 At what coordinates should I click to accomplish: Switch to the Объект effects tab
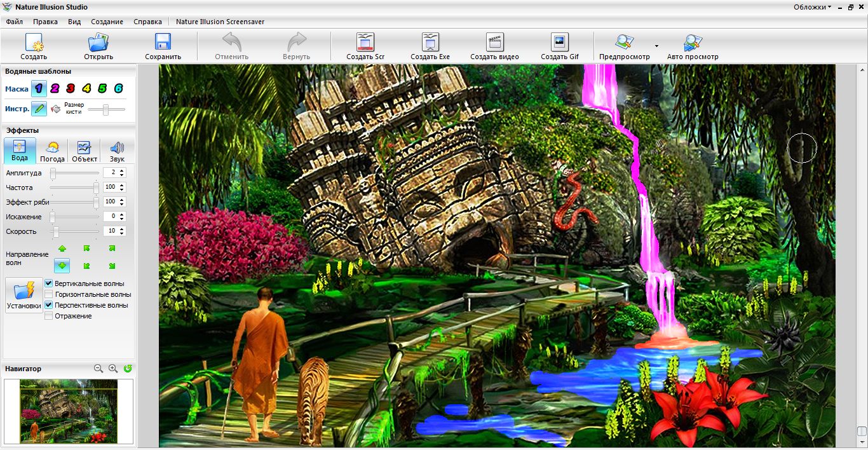(x=85, y=151)
